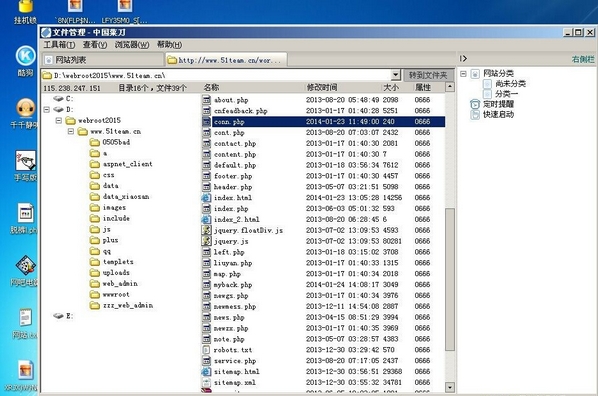The image size is (598, 396).
Task: Collapse the www.51team.cn tree node
Action: (71, 132)
